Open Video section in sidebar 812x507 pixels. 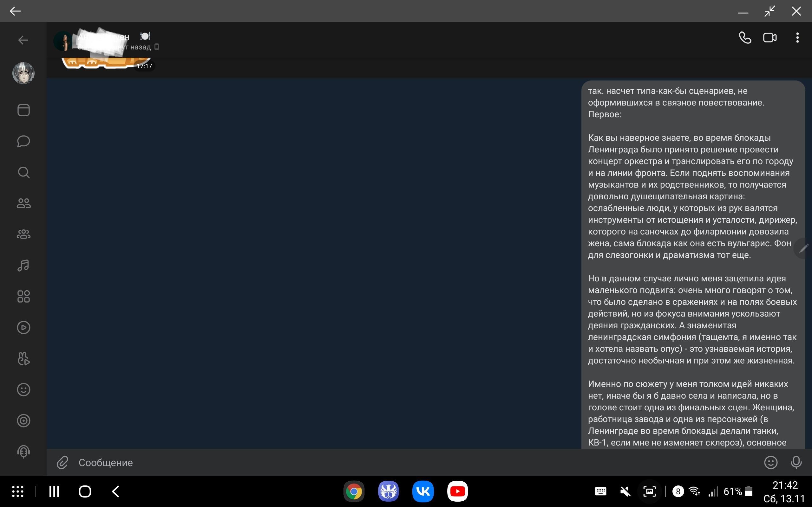23,328
